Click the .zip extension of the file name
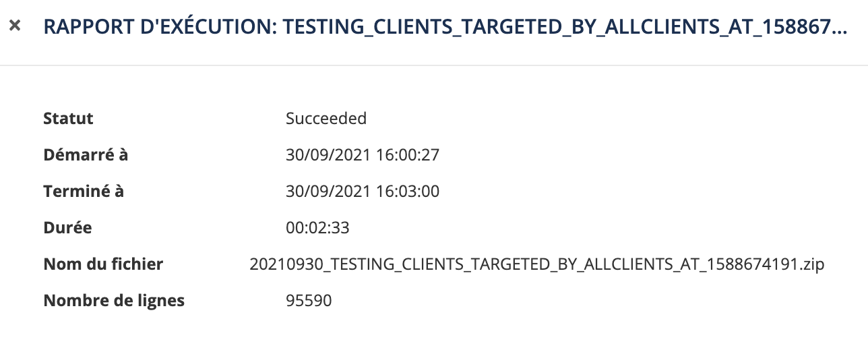The width and height of the screenshot is (868, 348). coord(809,264)
